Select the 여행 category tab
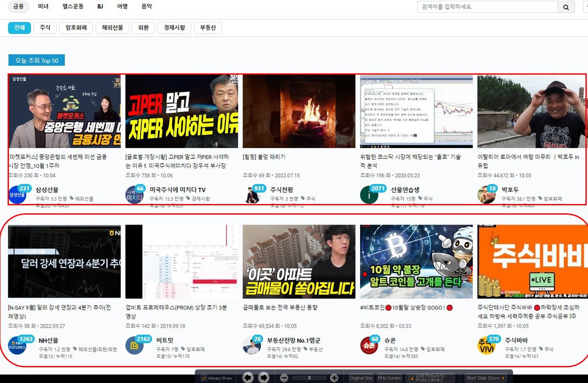Viewport: 588px width, 383px height. [x=122, y=7]
